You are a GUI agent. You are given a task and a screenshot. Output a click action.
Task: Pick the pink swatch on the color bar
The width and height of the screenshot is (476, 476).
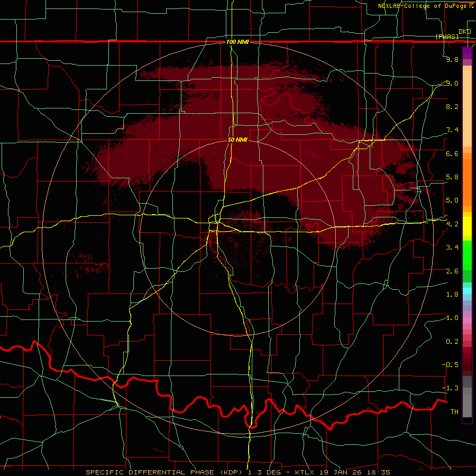[x=467, y=321]
